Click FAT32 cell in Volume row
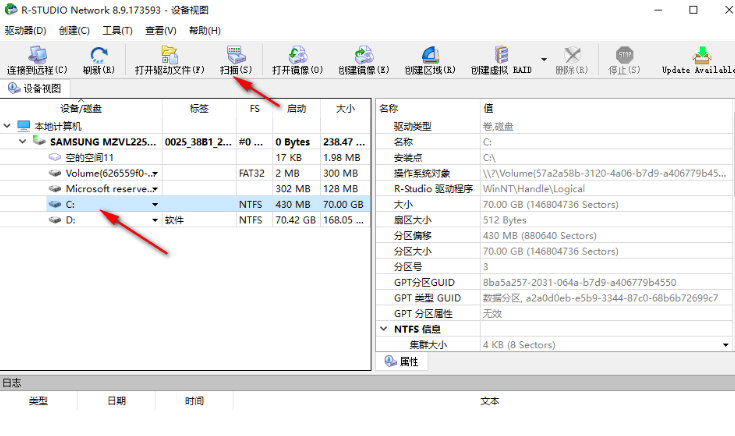This screenshot has width=735, height=436. point(252,173)
